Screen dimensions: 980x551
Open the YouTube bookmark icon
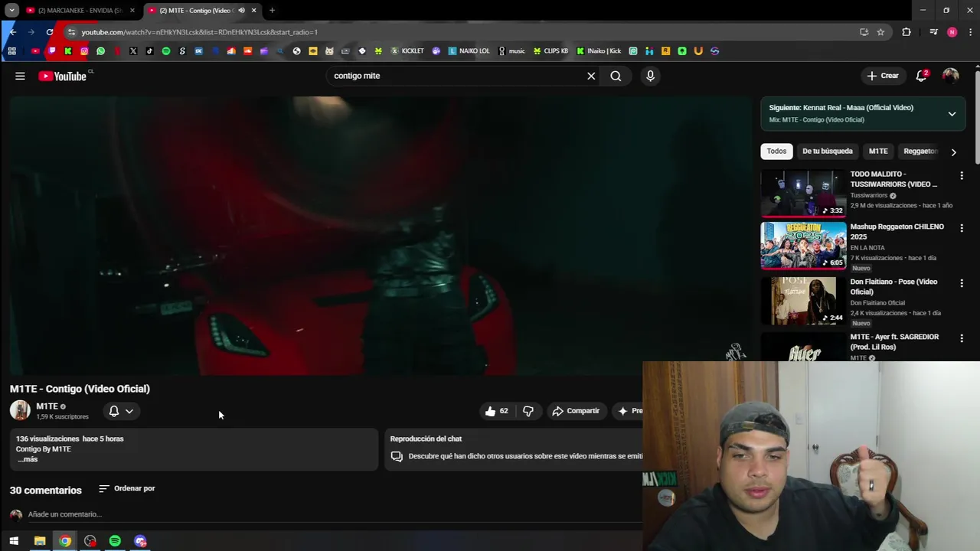35,51
